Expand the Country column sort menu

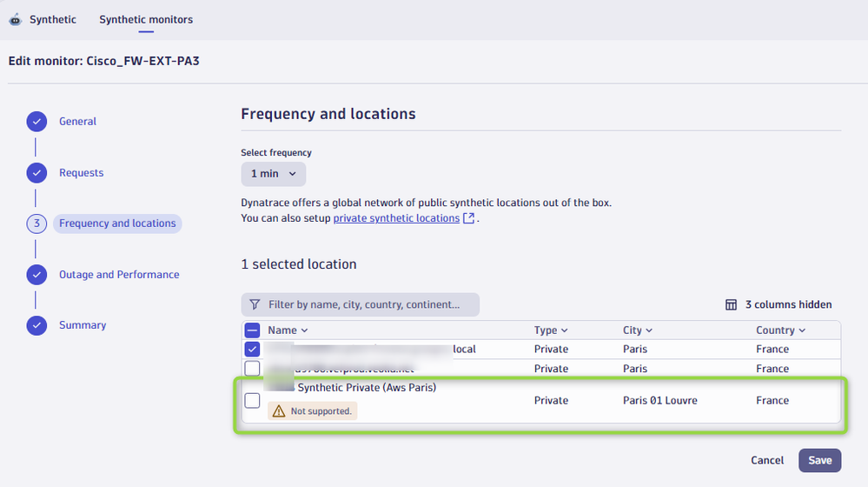tap(779, 330)
